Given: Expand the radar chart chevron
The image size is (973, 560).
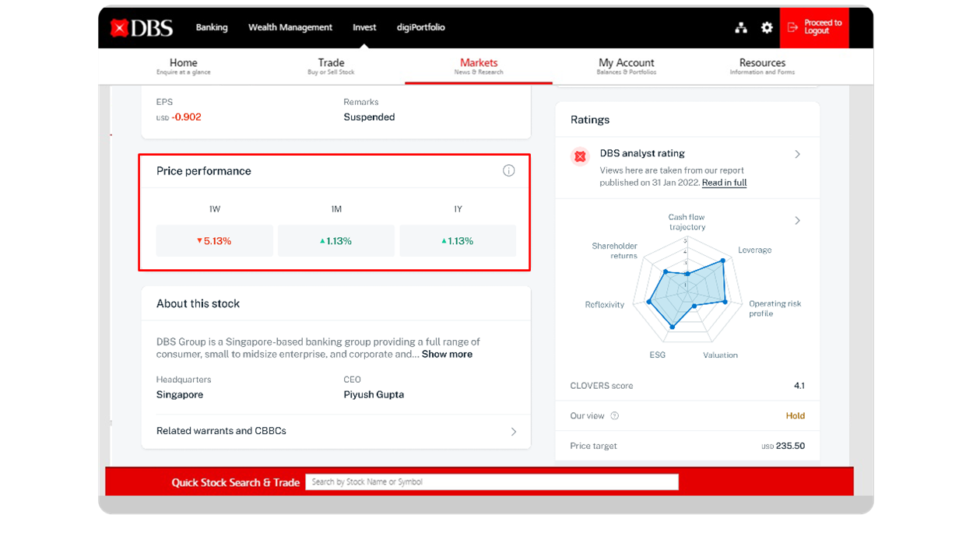Looking at the screenshot, I should pyautogui.click(x=798, y=221).
